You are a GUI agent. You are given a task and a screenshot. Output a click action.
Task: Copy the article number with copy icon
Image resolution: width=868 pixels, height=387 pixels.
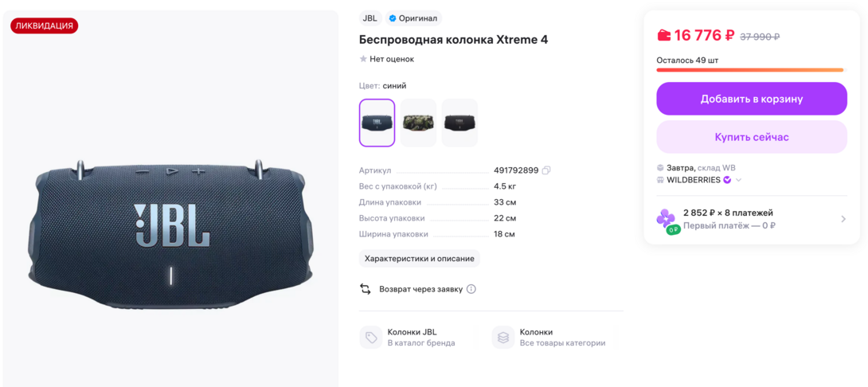[545, 170]
